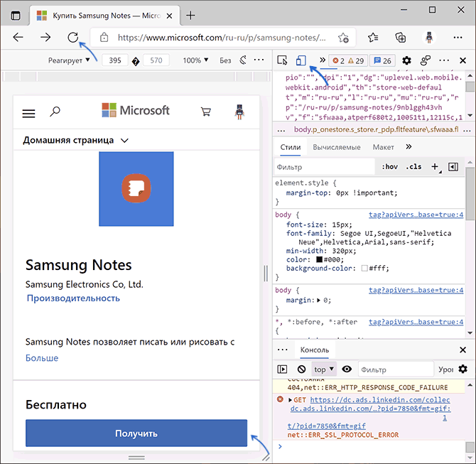Open stylesheet link for margin body rule

(416, 290)
